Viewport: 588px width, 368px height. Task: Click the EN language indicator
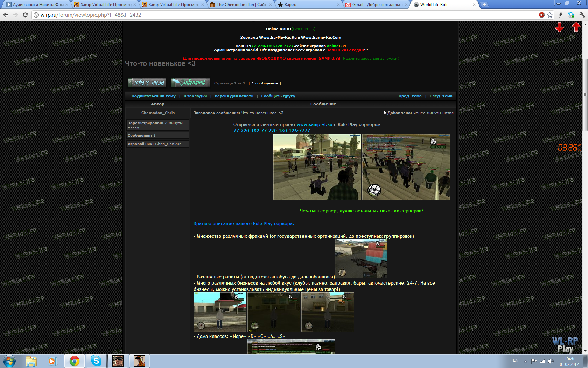(516, 360)
